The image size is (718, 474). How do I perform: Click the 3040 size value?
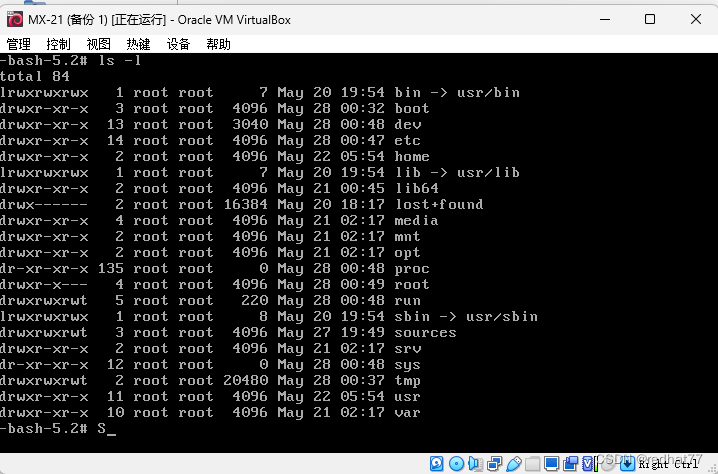250,125
